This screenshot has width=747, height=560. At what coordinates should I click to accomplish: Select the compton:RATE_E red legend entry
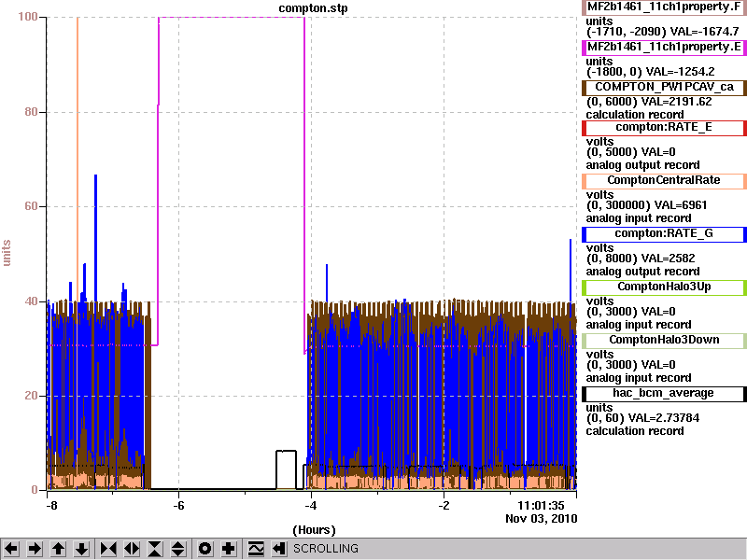[664, 128]
